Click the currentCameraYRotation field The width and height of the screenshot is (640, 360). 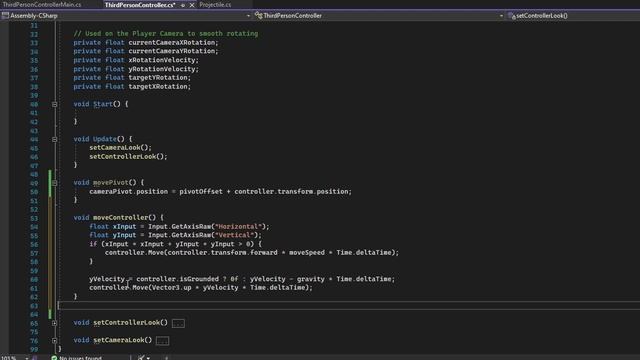click(171, 51)
